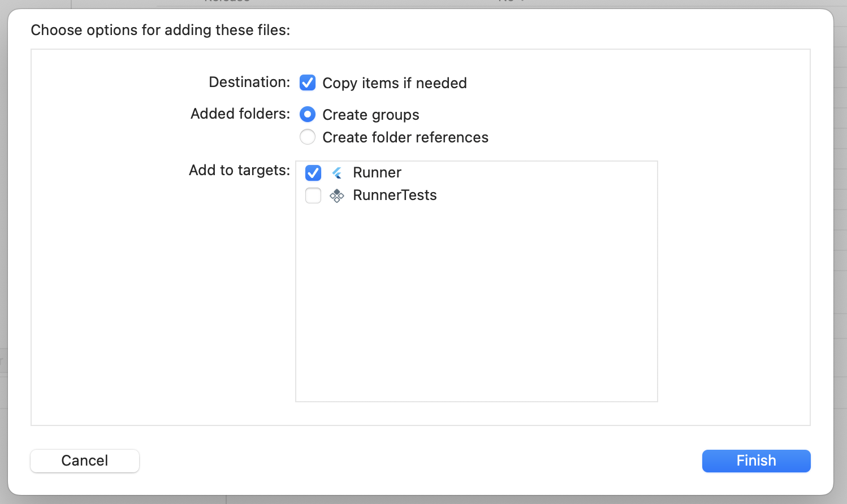Click the Flutter icon beside Runner
The width and height of the screenshot is (847, 504).
pyautogui.click(x=337, y=173)
